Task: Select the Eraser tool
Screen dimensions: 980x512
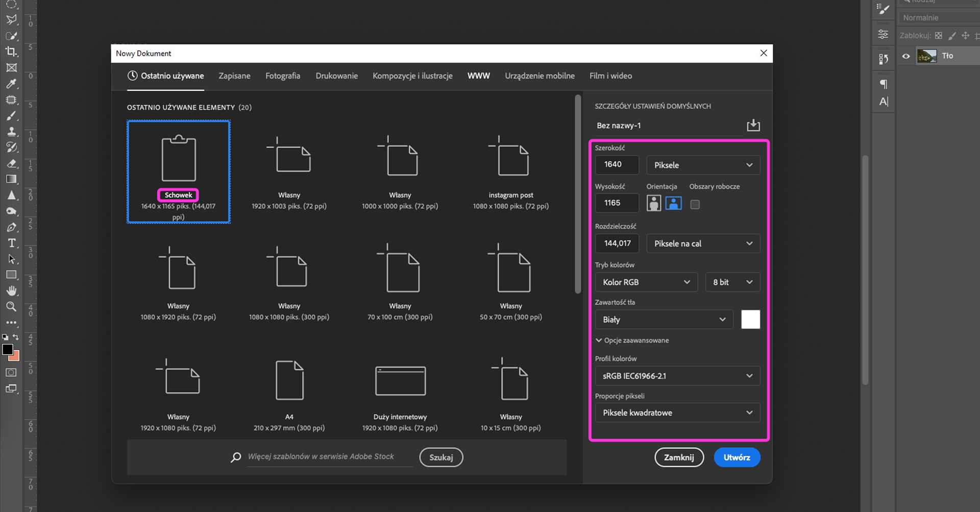Action: 11,163
